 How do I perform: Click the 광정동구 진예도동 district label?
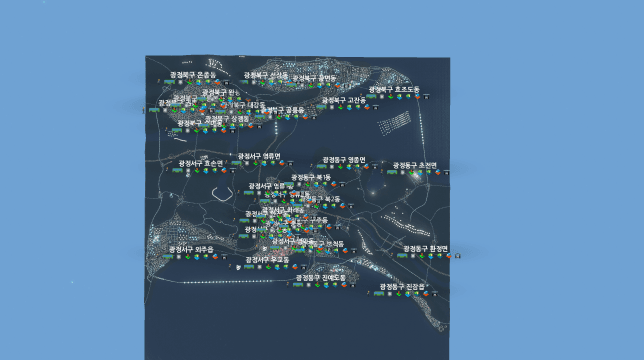pyautogui.click(x=321, y=278)
